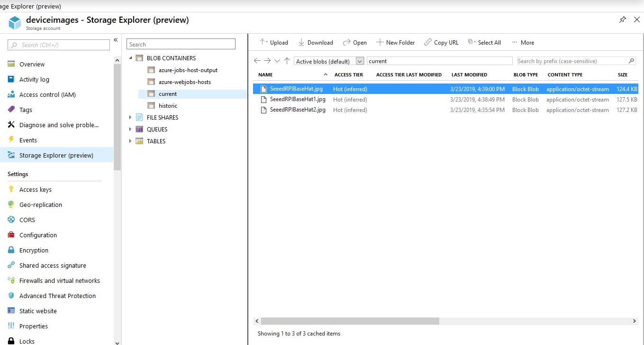
Task: Click the New Folder plus icon
Action: tap(380, 42)
